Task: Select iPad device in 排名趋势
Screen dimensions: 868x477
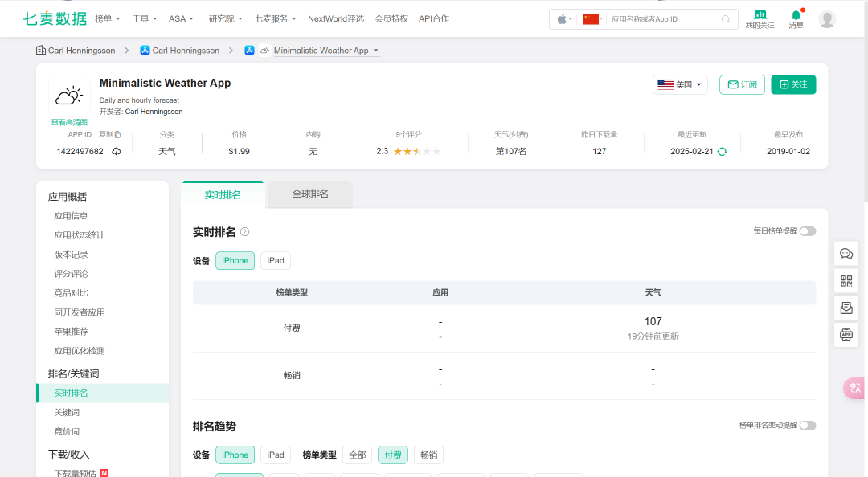Action: (x=276, y=455)
